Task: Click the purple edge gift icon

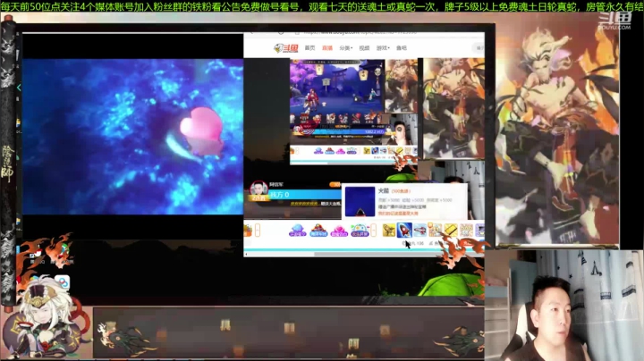Action: [x=479, y=231]
